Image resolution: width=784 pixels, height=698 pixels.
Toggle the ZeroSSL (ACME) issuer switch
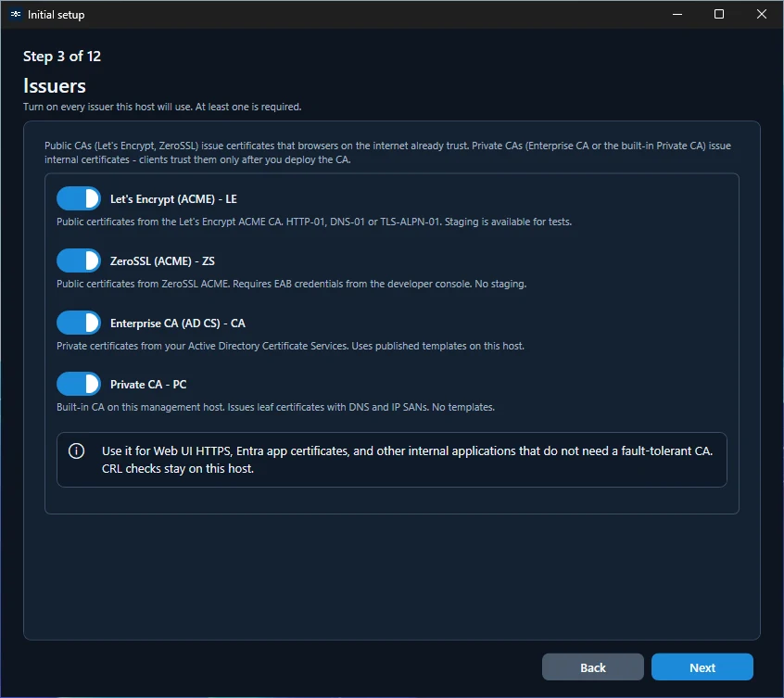click(x=79, y=260)
